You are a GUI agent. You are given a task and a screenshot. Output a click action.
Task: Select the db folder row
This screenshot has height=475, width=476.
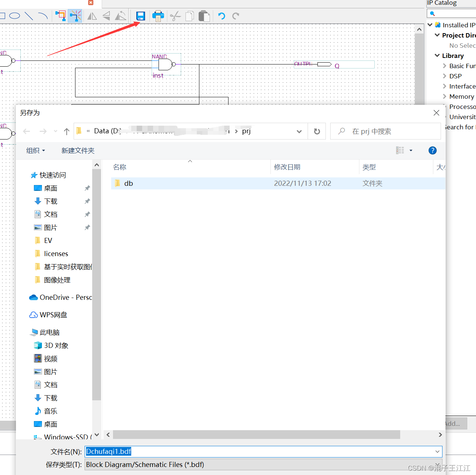pyautogui.click(x=278, y=183)
